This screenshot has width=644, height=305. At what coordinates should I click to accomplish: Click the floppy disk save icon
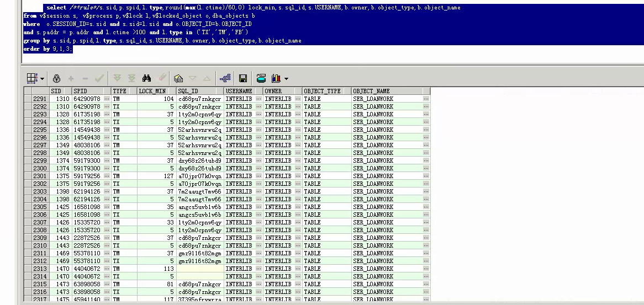242,78
